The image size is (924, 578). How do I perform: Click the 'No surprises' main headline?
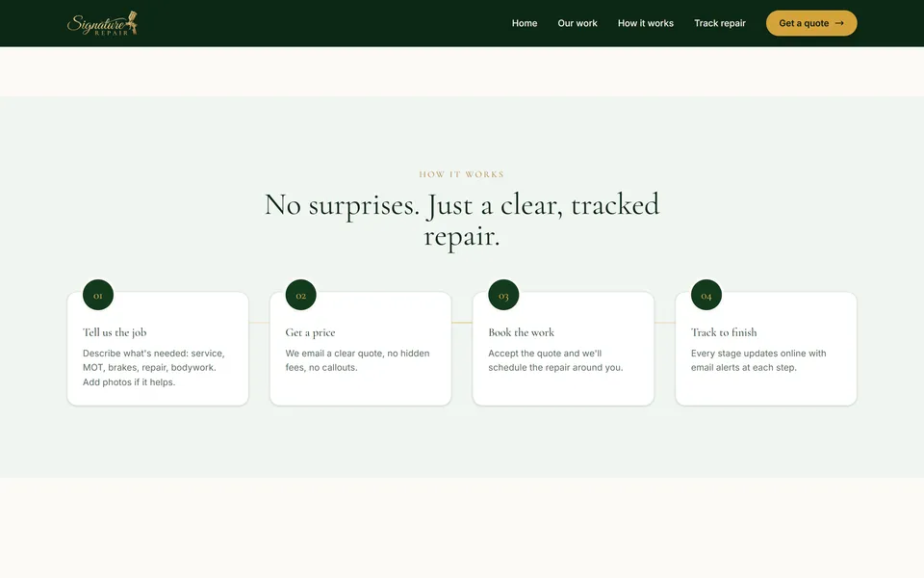(461, 220)
